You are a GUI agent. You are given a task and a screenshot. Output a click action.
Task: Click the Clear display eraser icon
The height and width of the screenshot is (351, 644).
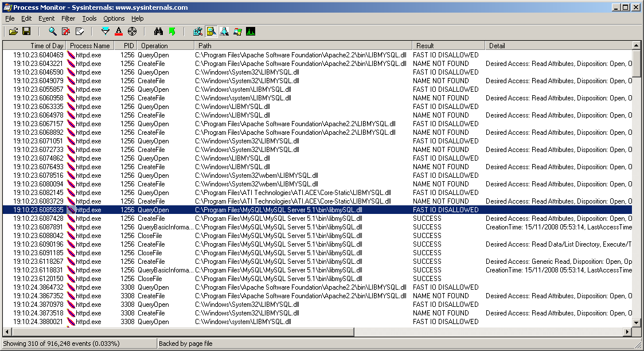click(x=80, y=32)
